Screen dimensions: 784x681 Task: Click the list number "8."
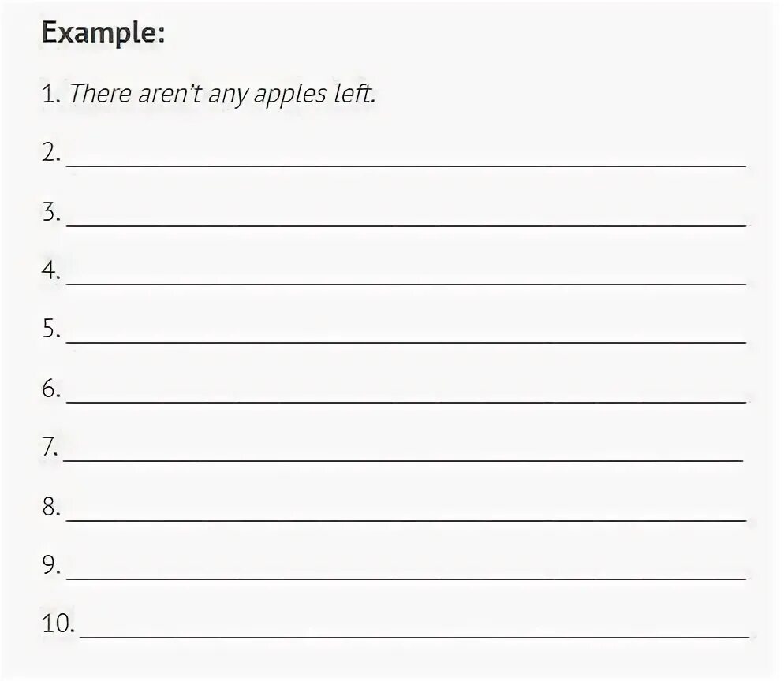[x=52, y=508]
